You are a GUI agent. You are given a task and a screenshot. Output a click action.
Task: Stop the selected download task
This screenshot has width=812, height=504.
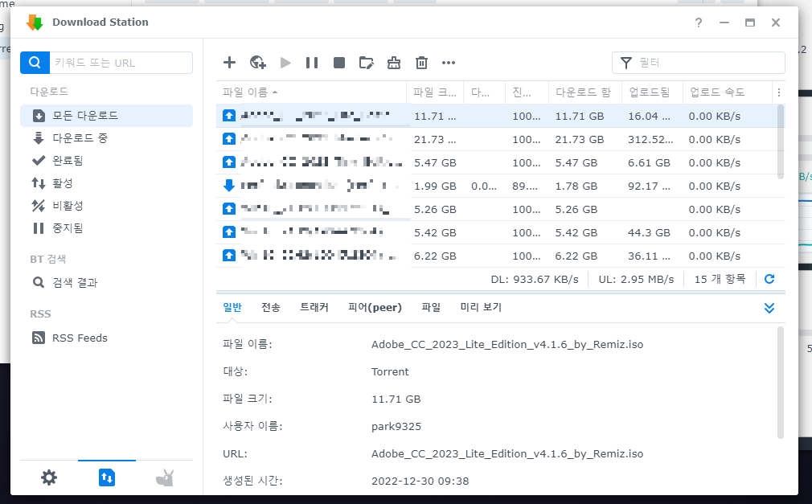[339, 63]
